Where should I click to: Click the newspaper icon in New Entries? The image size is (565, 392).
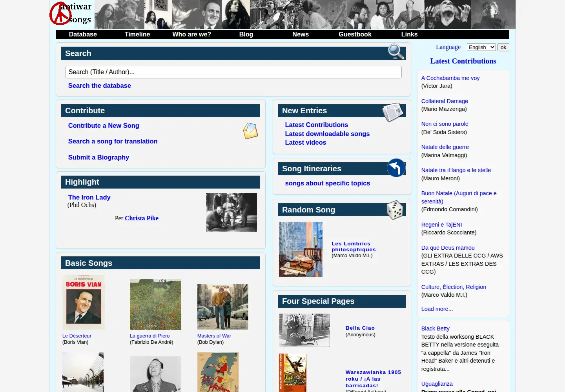[x=393, y=112]
